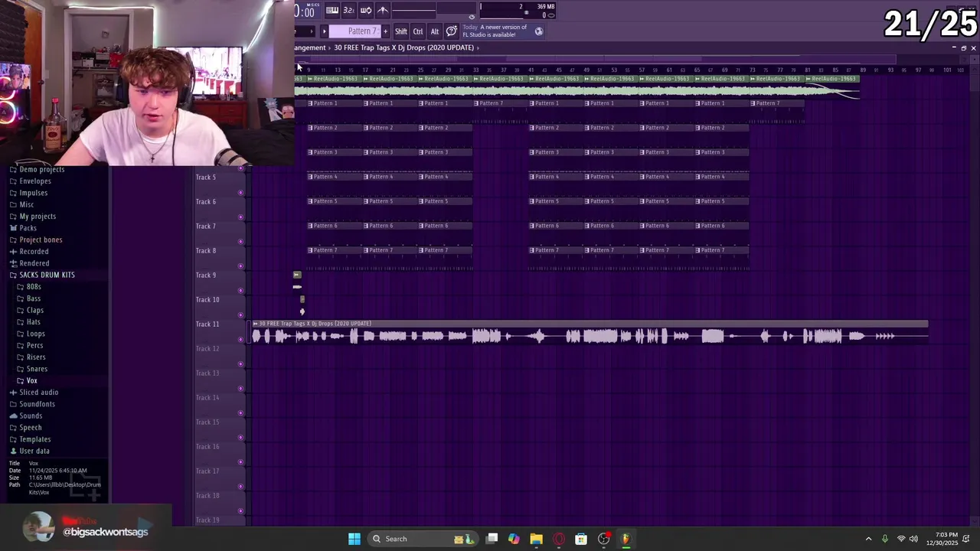Open Task View on the taskbar
Image resolution: width=980 pixels, height=551 pixels.
click(492, 539)
